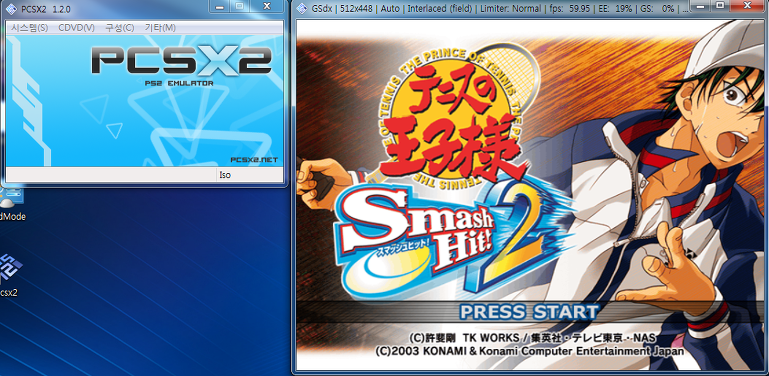The width and height of the screenshot is (769, 376).
Task: Open the 구성(C) configuration menu
Action: coord(120,28)
